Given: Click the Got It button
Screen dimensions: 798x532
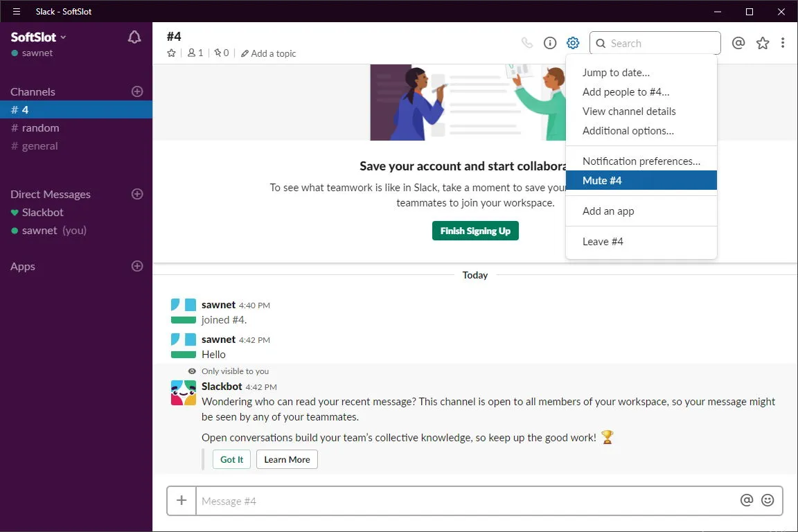Looking at the screenshot, I should pyautogui.click(x=231, y=459).
